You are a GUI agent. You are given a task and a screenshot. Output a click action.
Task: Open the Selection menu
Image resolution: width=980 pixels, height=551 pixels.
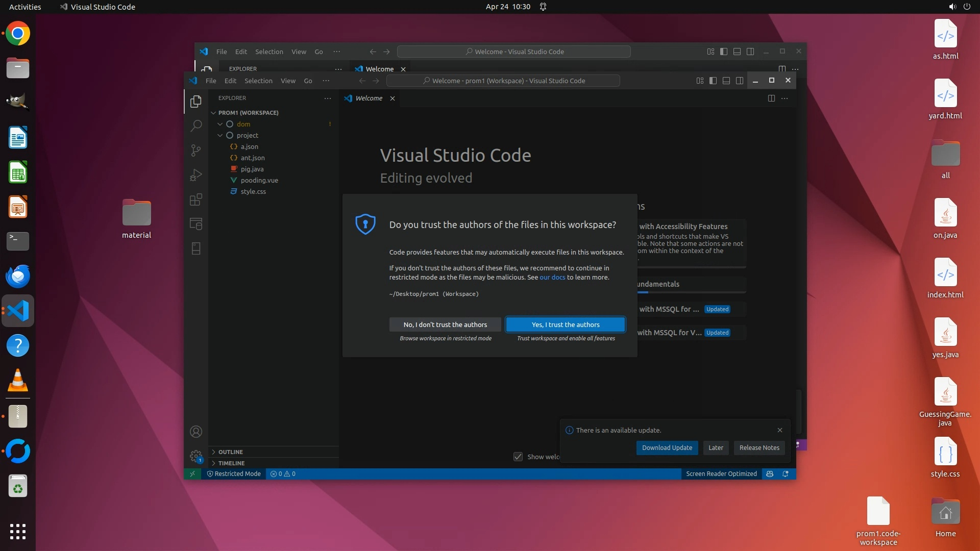(258, 81)
